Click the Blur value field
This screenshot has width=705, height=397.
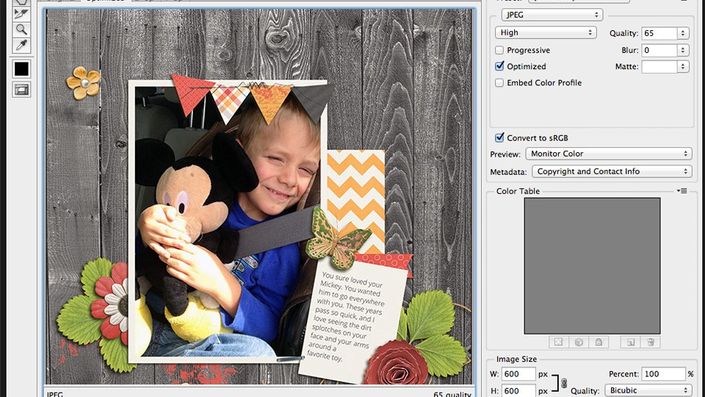tap(659, 50)
